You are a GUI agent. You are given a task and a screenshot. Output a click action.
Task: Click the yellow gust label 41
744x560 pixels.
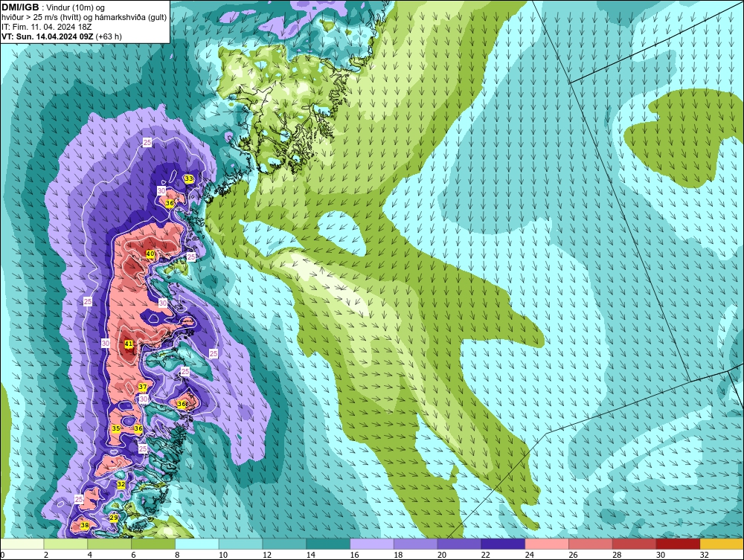129,344
